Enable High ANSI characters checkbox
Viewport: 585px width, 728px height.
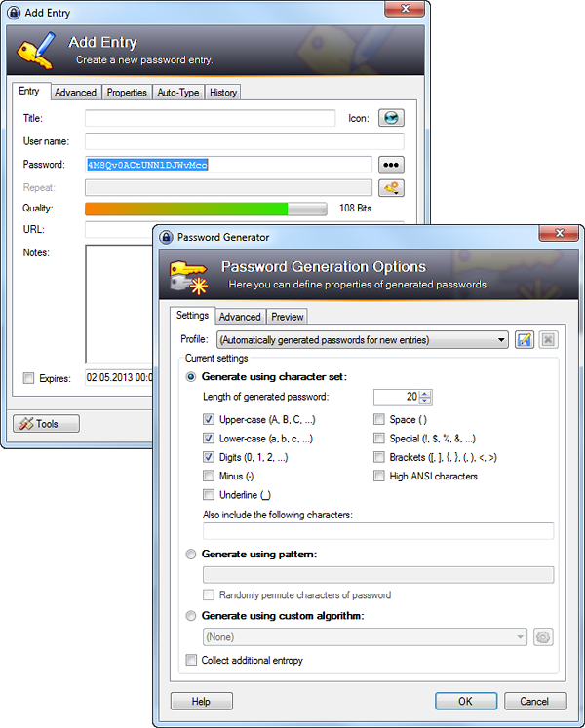(x=379, y=476)
